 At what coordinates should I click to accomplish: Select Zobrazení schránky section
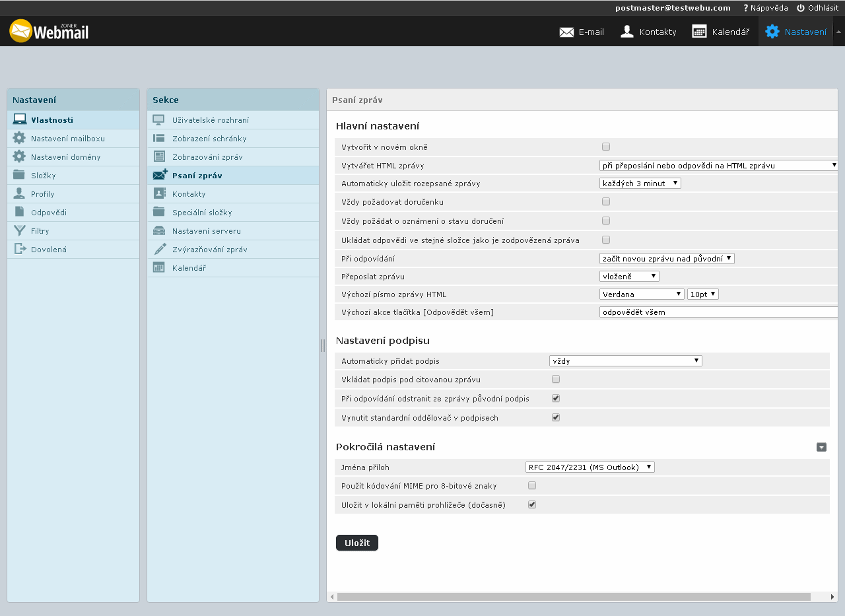(209, 139)
